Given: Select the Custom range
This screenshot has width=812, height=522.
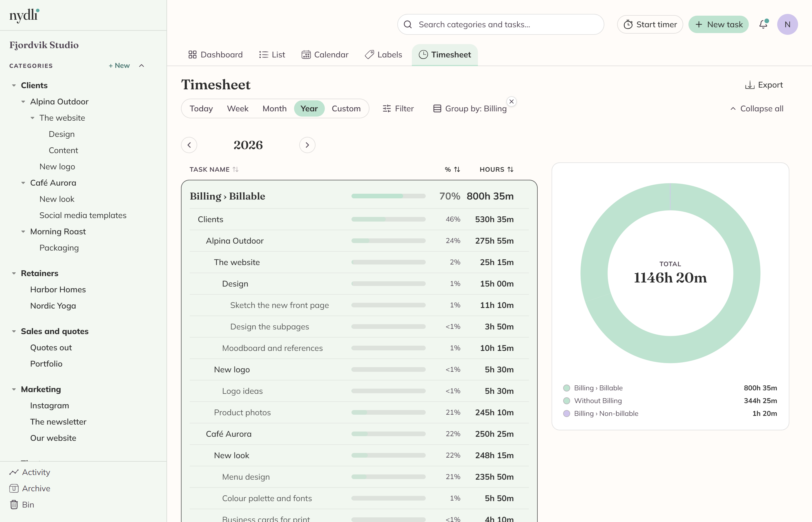Looking at the screenshot, I should tap(346, 108).
